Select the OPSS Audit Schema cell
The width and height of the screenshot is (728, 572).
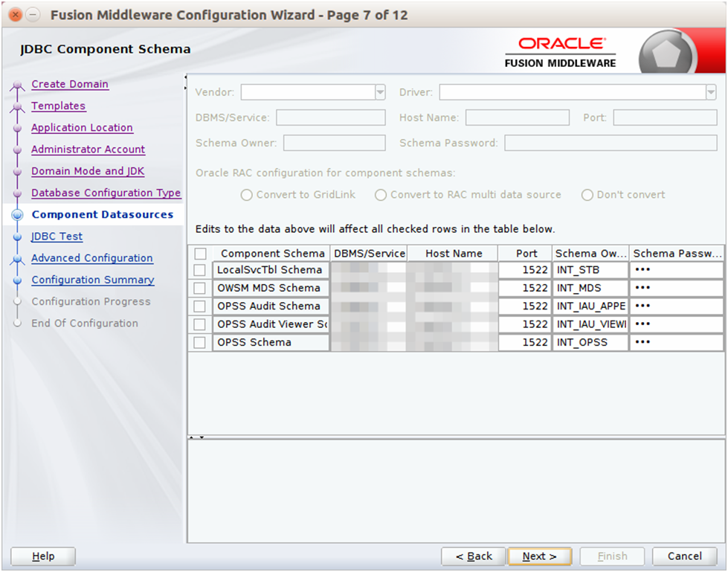click(x=271, y=306)
